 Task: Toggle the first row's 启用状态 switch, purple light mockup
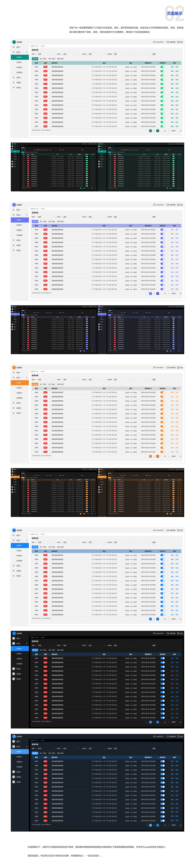[x=163, y=230]
